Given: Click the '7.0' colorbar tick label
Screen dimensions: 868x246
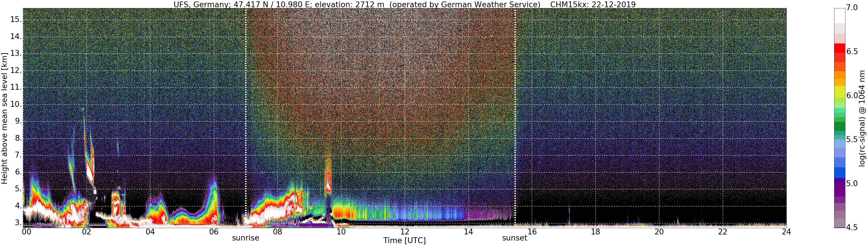Looking at the screenshot, I should (852, 8).
